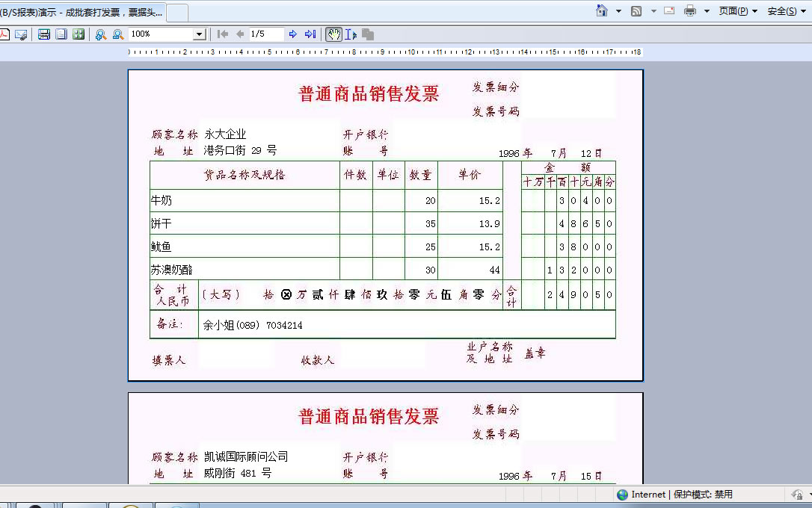
Task: Toggle the multi-page thumbnail view
Action: coord(79,34)
